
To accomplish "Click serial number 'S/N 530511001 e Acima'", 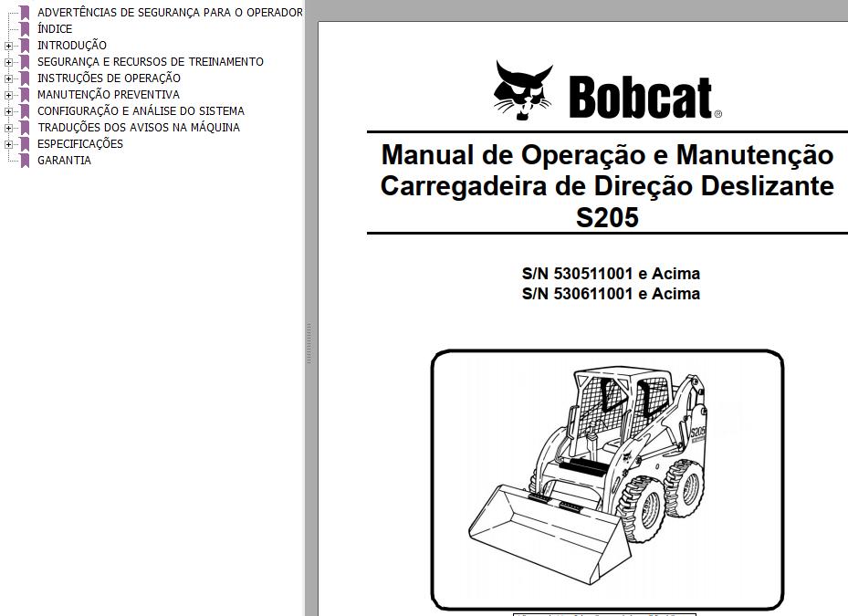I will [611, 274].
